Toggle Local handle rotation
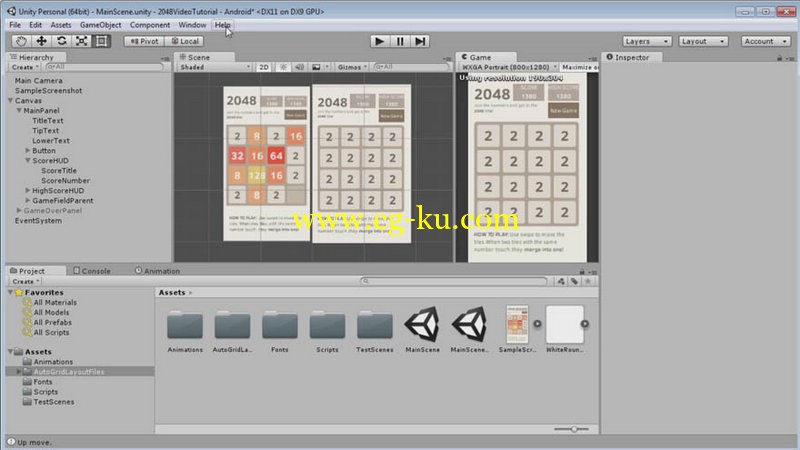 [185, 41]
